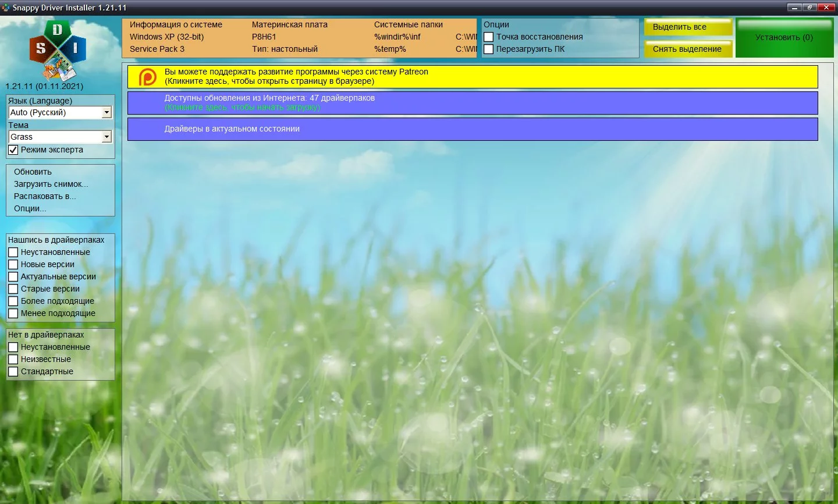Click motherboard model 'P8H61'

(x=264, y=37)
